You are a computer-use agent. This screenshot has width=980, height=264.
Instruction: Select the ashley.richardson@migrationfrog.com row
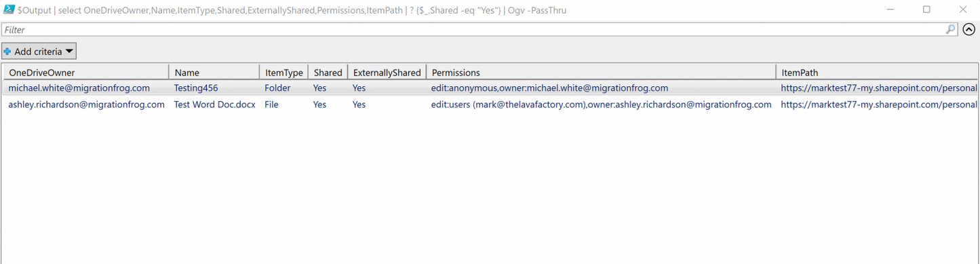tap(490, 105)
